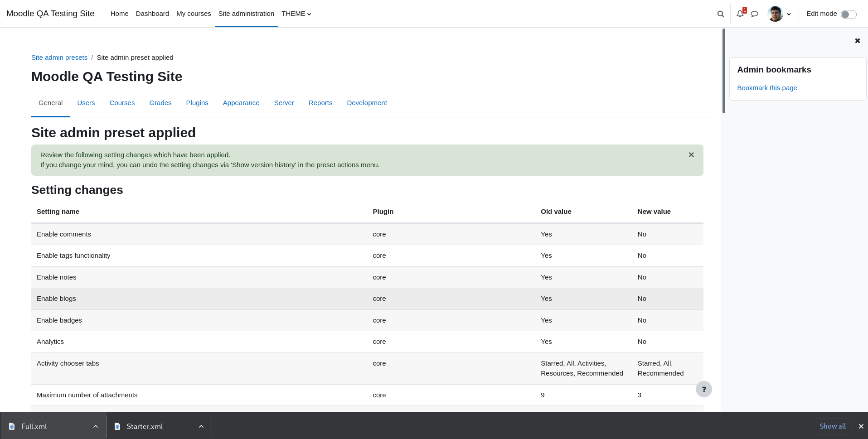
Task: Dismiss the green notification alert
Action: 691,155
